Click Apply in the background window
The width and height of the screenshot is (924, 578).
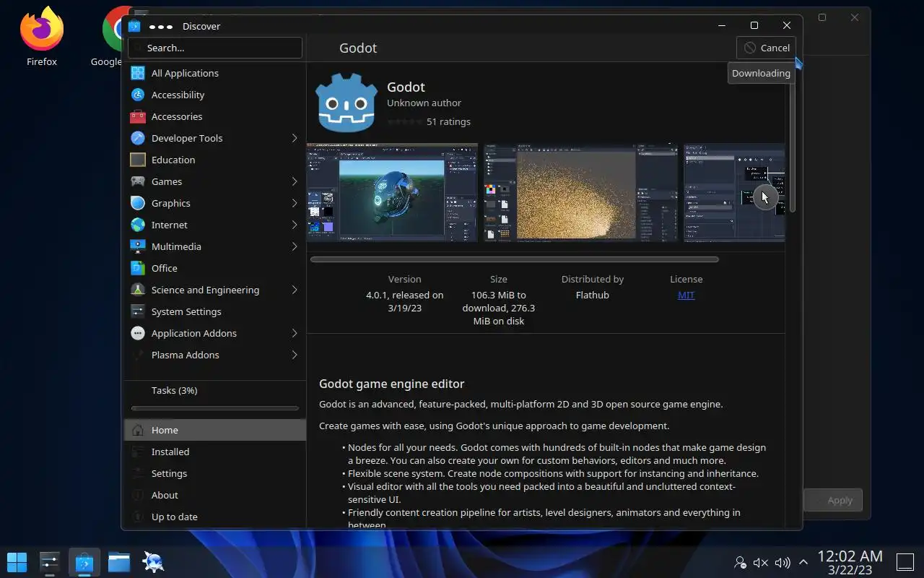pyautogui.click(x=832, y=500)
